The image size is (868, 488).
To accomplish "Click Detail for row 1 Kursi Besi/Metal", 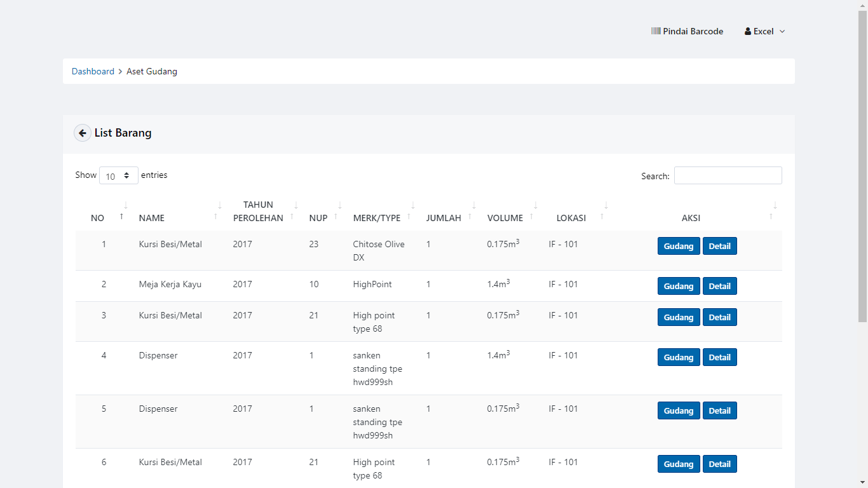I will (x=720, y=246).
